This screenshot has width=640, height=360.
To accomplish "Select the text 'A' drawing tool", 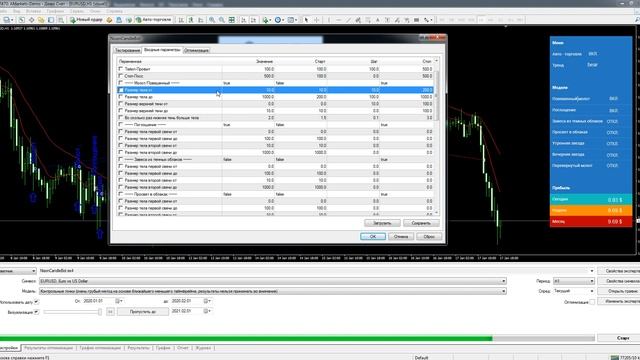I will tap(378, 20).
